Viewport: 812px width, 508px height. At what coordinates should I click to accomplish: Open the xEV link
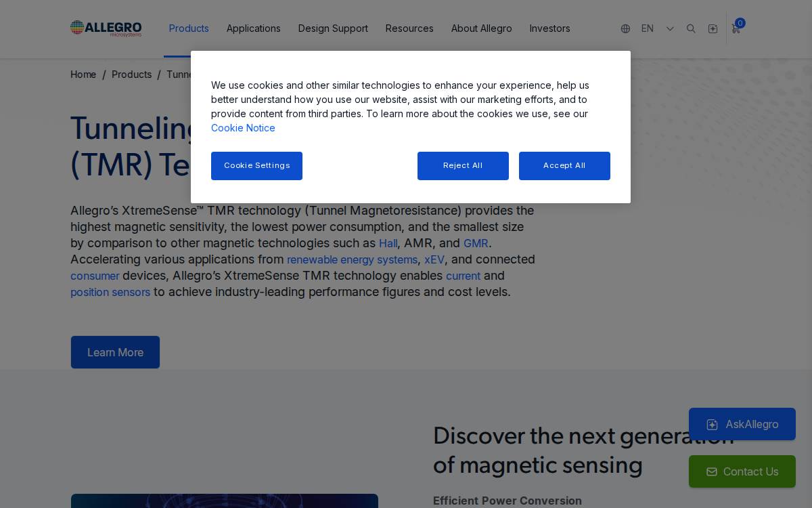(434, 259)
